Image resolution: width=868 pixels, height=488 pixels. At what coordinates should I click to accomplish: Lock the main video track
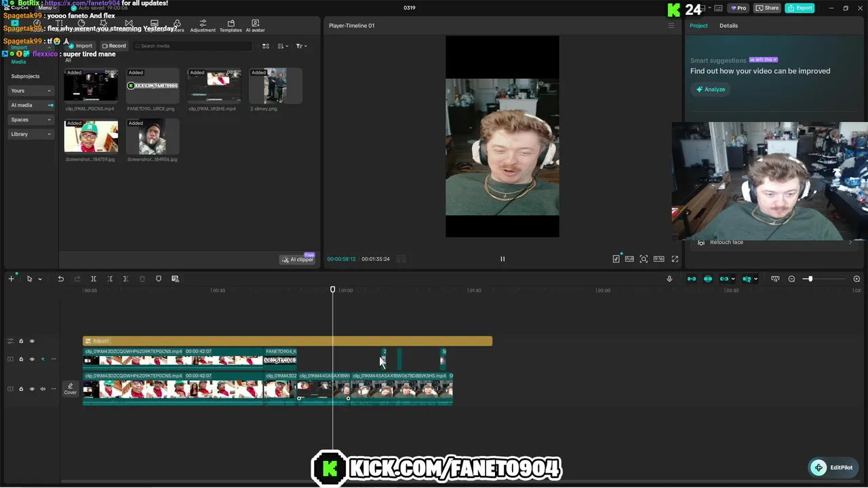(x=21, y=389)
